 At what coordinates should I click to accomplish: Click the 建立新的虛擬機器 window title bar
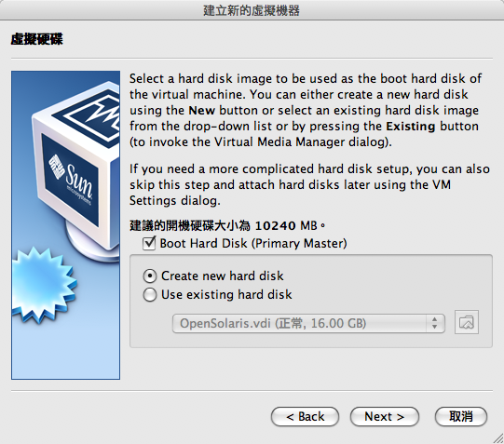[x=252, y=10]
